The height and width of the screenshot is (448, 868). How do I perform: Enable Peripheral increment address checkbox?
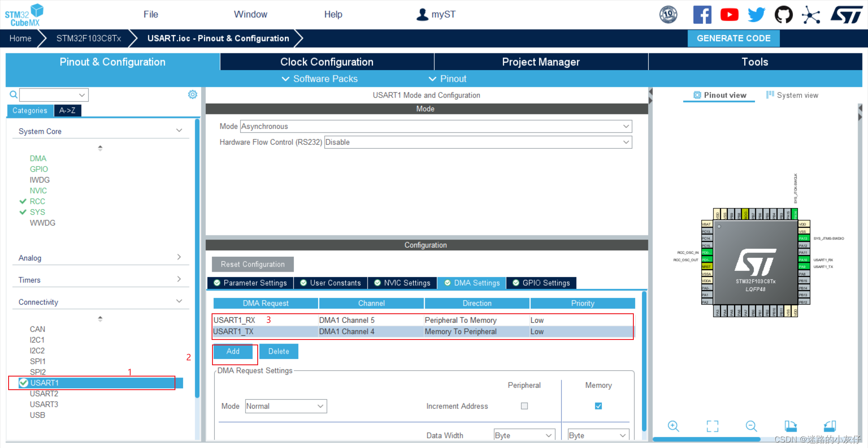(x=524, y=406)
